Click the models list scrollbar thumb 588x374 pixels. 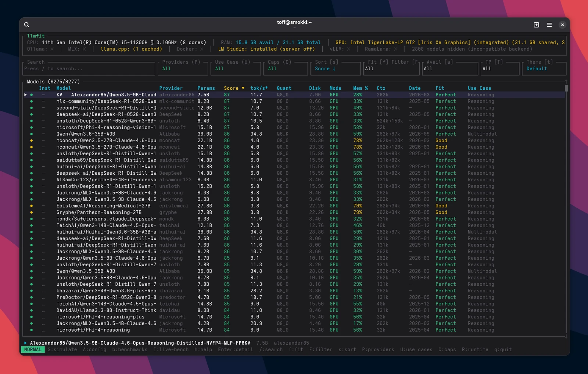click(x=566, y=88)
